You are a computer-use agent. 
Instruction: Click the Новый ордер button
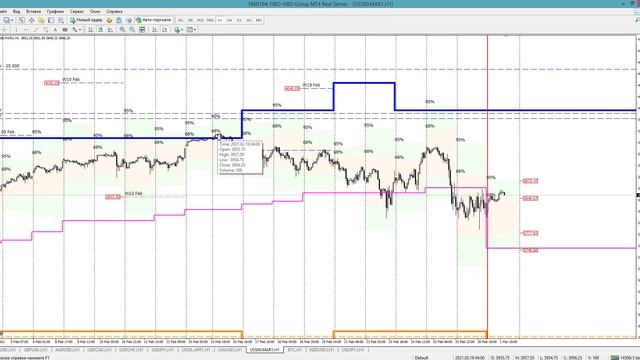tap(86, 20)
